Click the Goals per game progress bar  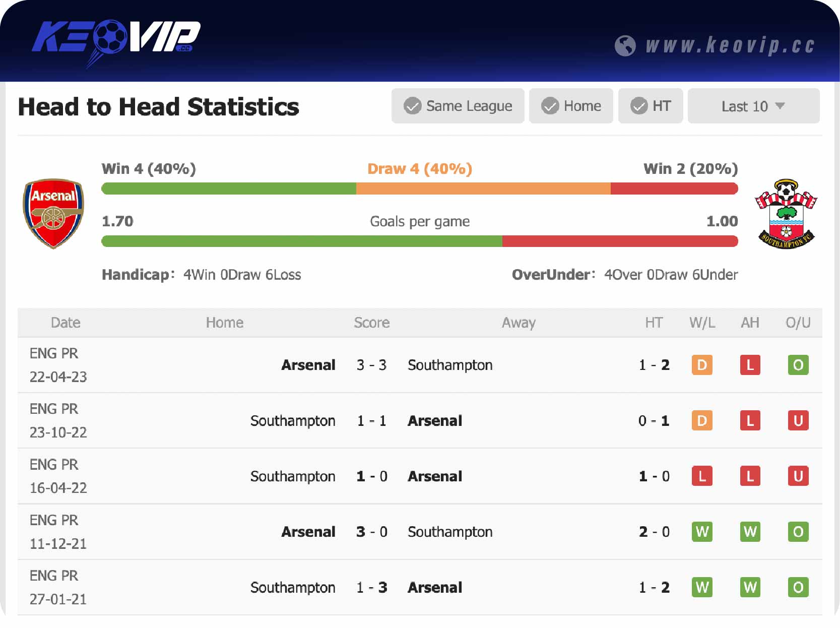click(420, 241)
